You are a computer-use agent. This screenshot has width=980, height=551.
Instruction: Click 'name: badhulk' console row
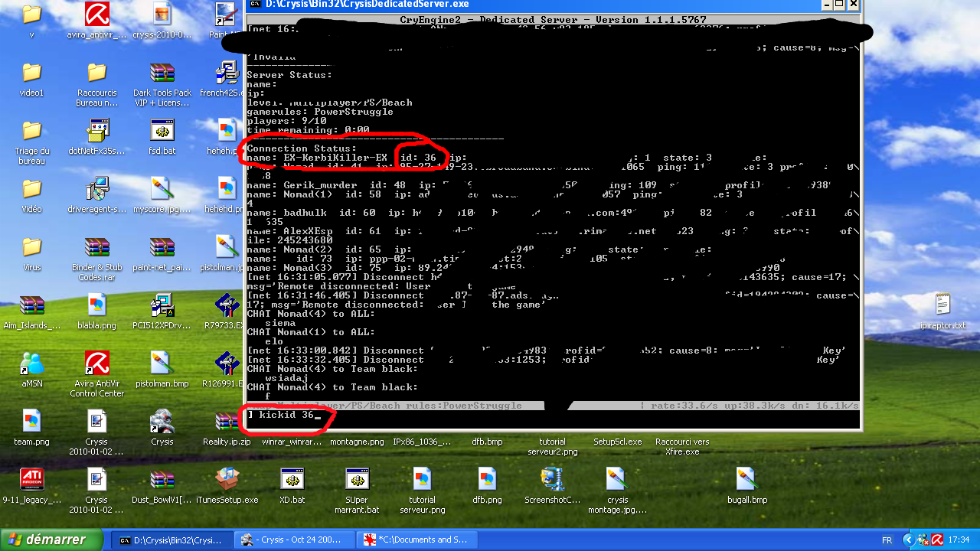551,213
